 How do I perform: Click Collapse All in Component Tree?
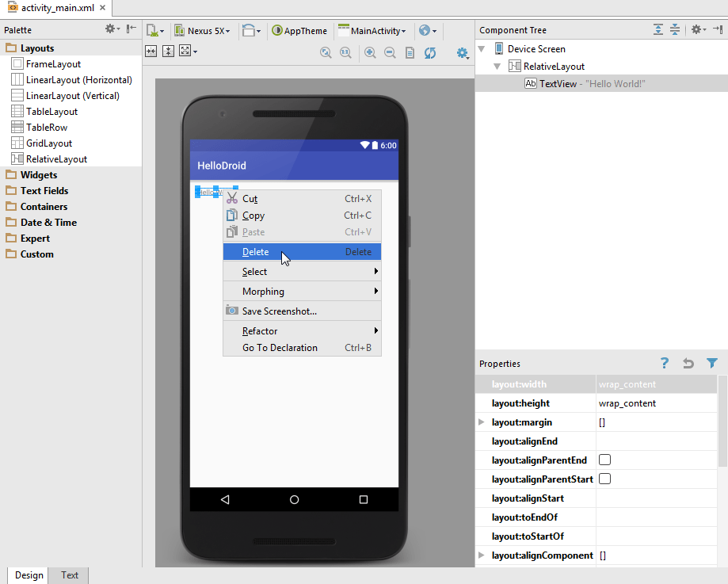click(x=675, y=29)
